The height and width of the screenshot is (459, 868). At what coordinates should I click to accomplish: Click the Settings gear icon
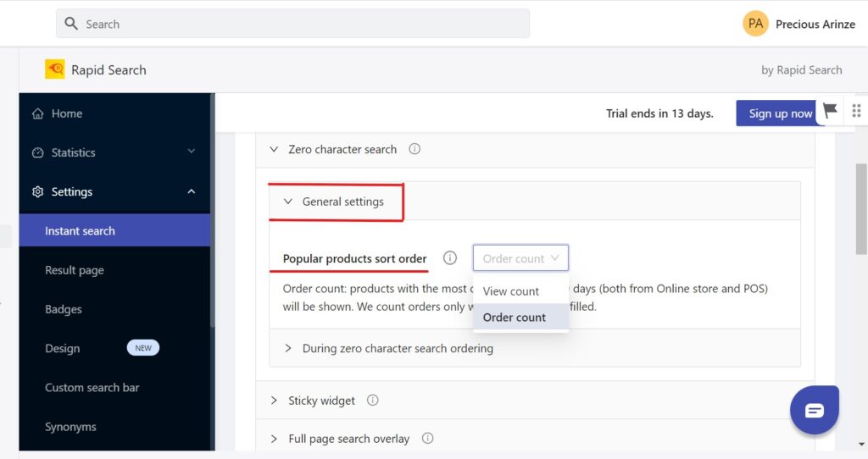37,192
